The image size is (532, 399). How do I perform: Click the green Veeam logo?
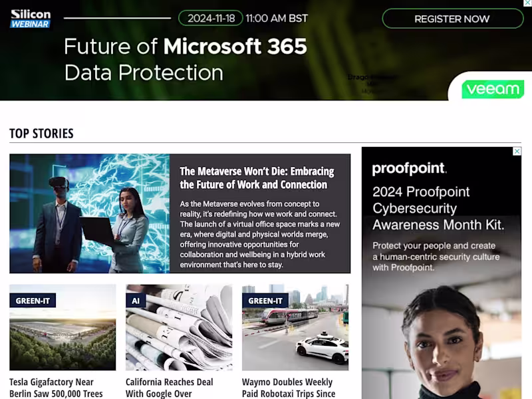click(x=493, y=89)
